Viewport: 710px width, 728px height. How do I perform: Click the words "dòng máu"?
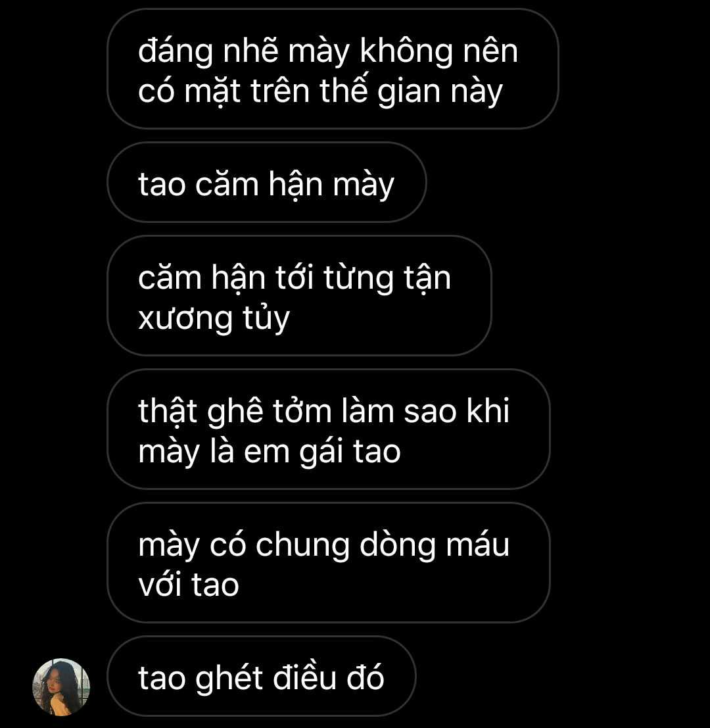(x=435, y=544)
